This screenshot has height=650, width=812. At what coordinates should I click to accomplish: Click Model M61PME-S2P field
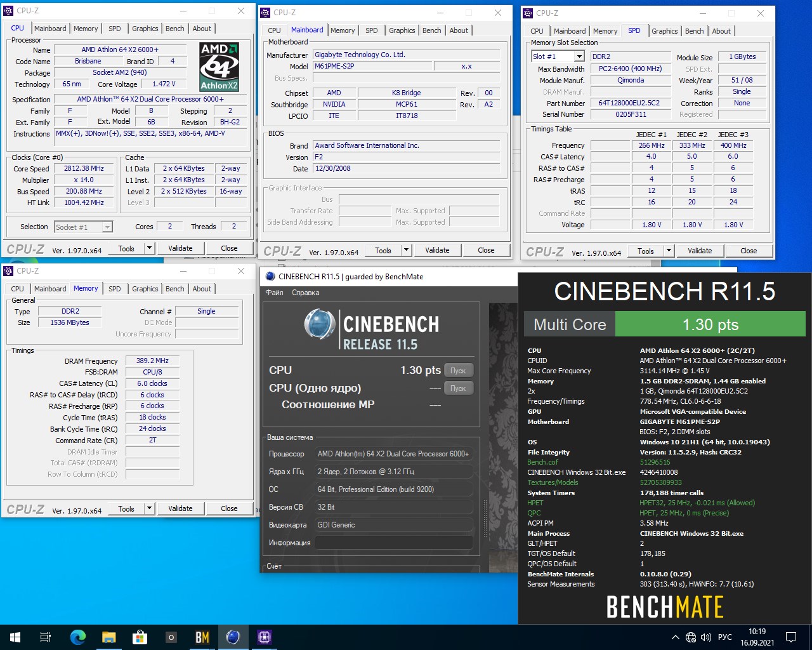(x=373, y=66)
